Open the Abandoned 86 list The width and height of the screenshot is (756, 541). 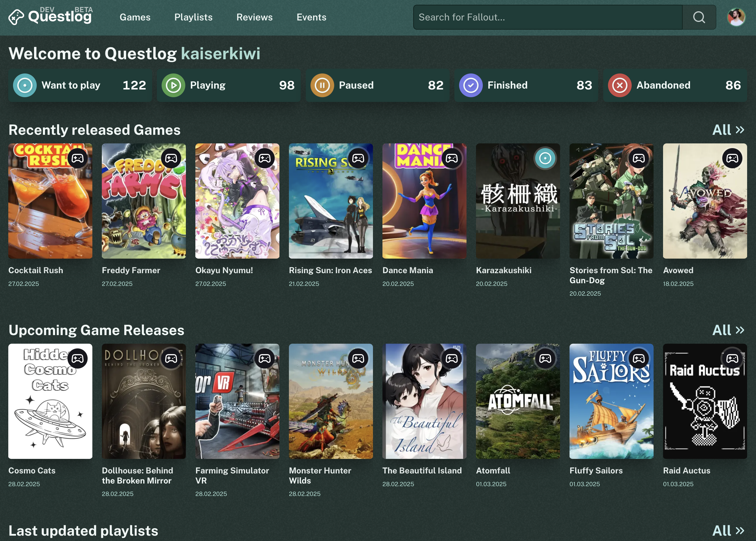[675, 85]
